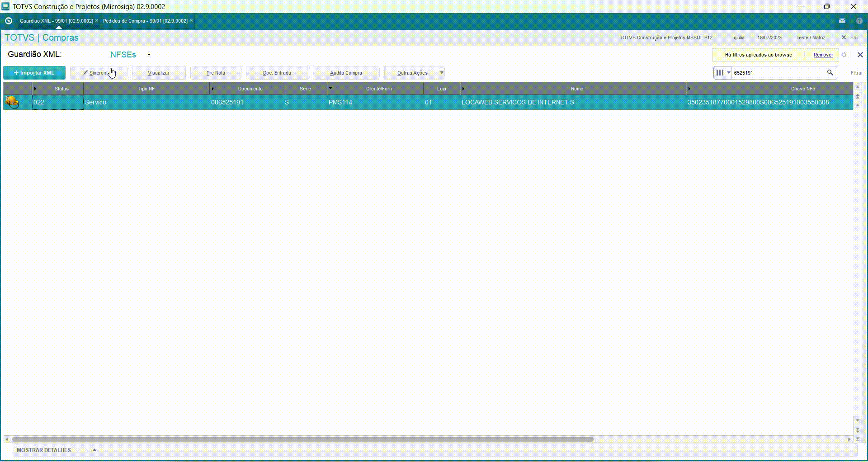Click page-up double arrow in scrollbar

point(858,96)
